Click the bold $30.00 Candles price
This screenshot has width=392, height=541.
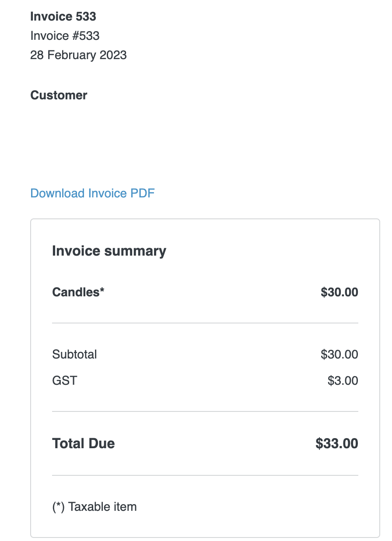pyautogui.click(x=339, y=292)
